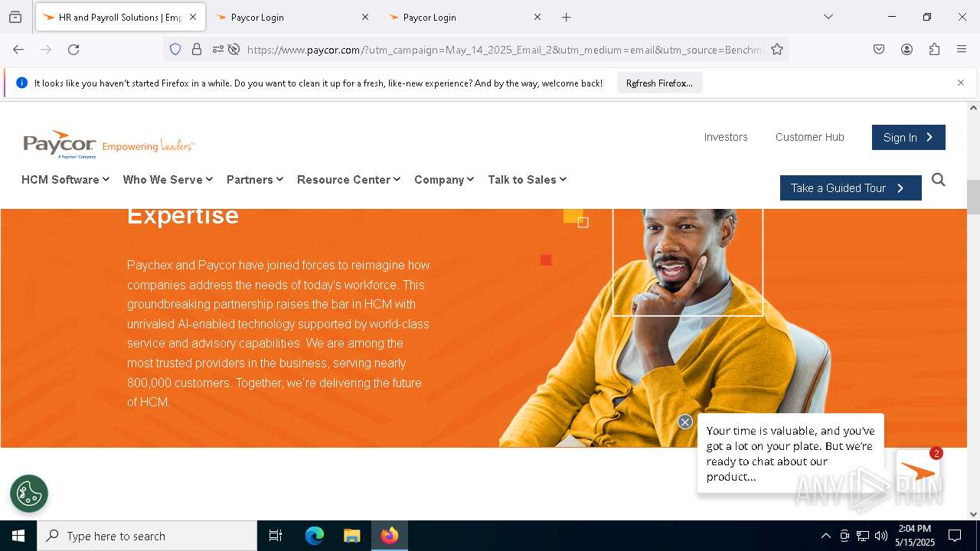Open the Firefox account icon
Image resolution: width=980 pixels, height=551 pixels.
(x=906, y=49)
